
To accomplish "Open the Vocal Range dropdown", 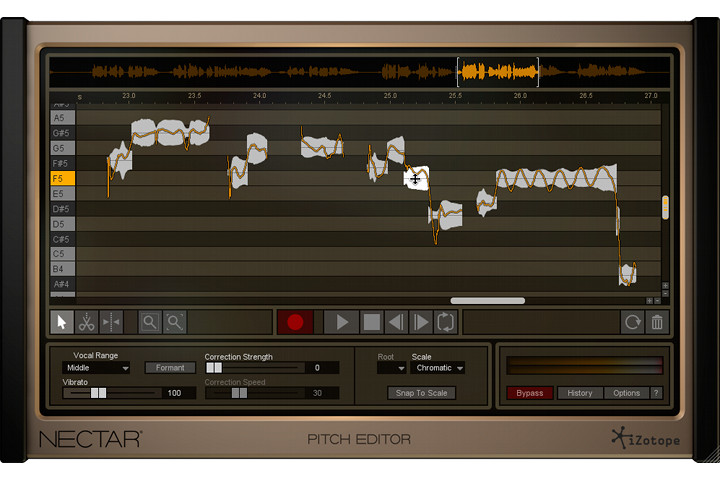I will point(97,368).
